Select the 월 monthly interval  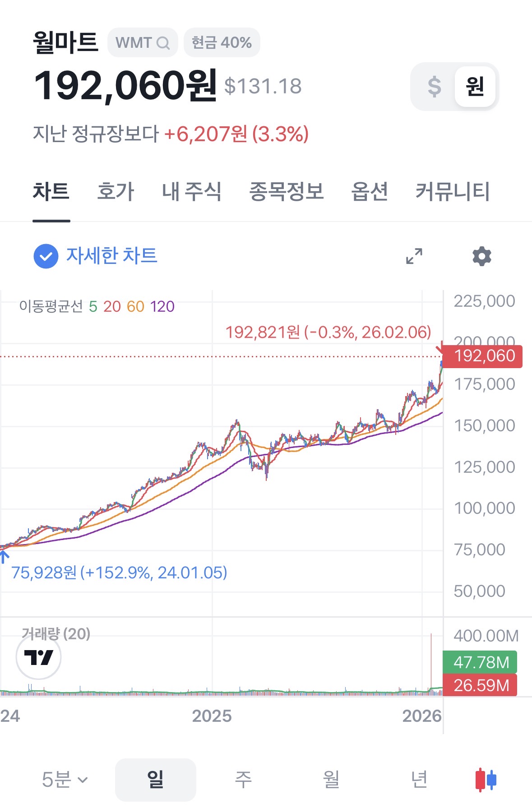click(x=331, y=780)
